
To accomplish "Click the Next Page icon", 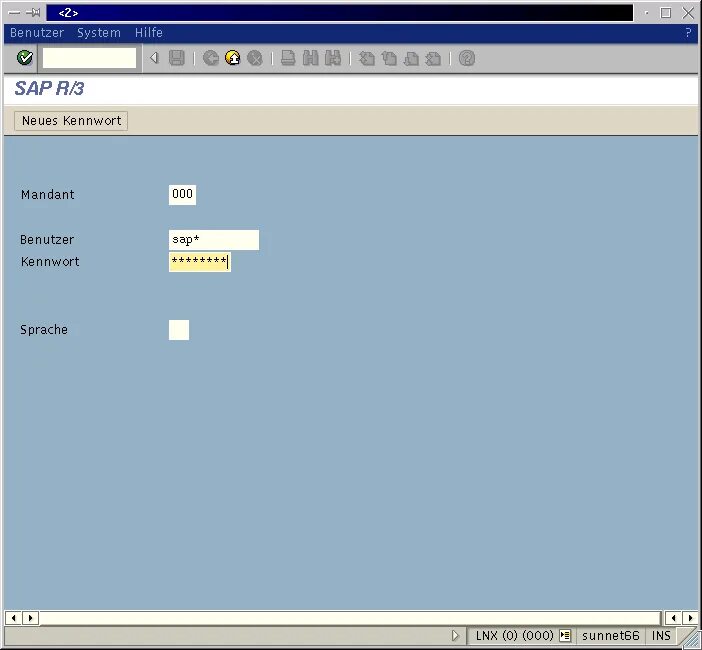I will pyautogui.click(x=411, y=58).
